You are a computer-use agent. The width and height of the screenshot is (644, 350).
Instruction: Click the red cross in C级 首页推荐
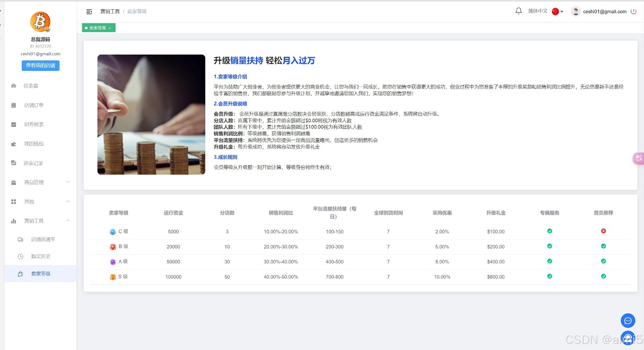[603, 231]
